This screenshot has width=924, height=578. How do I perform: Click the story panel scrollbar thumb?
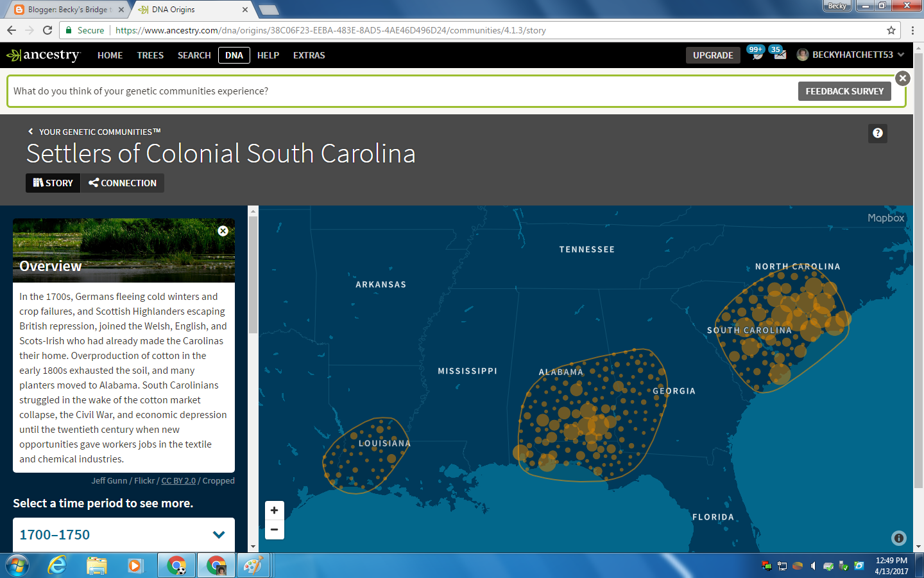[x=253, y=275]
